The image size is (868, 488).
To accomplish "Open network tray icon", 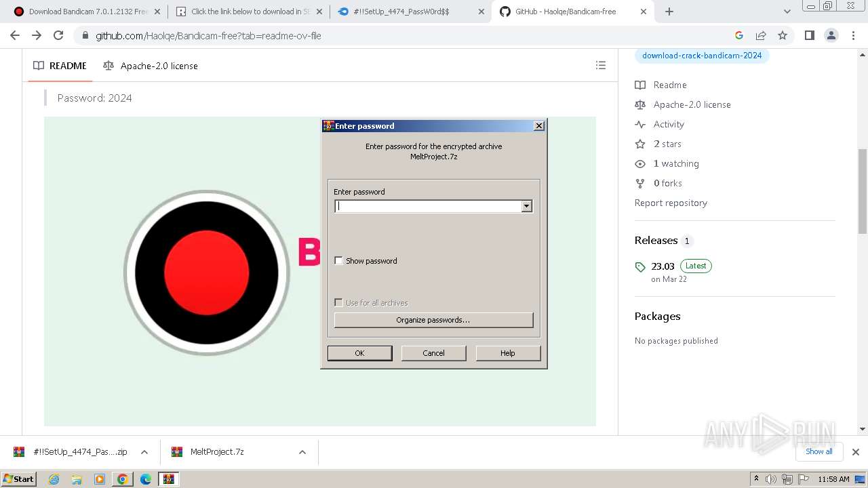I will click(787, 479).
